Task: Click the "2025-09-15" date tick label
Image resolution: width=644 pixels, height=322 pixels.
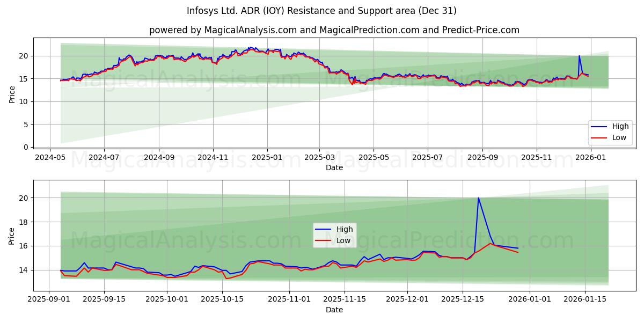Action: (105, 300)
